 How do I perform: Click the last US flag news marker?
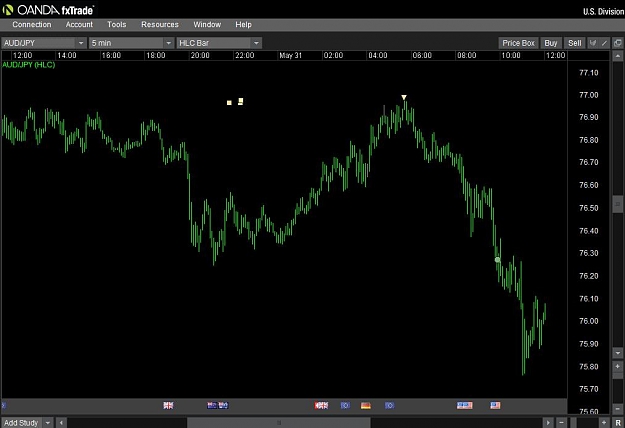coord(495,405)
